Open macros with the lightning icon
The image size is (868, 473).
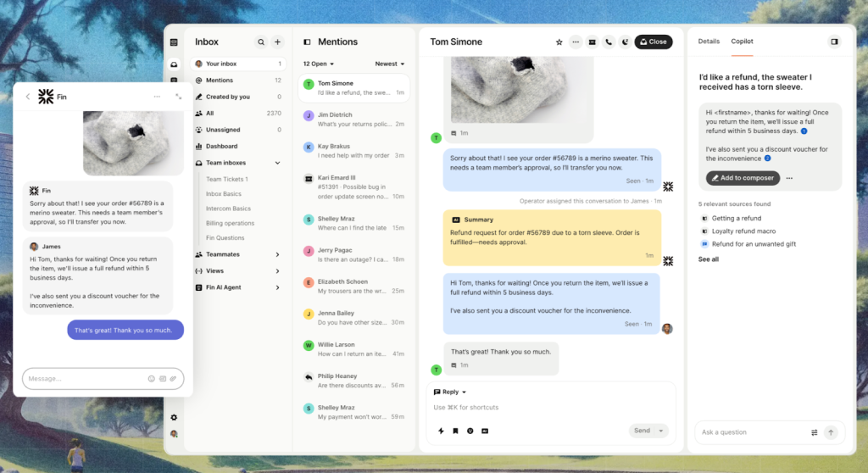click(x=441, y=431)
